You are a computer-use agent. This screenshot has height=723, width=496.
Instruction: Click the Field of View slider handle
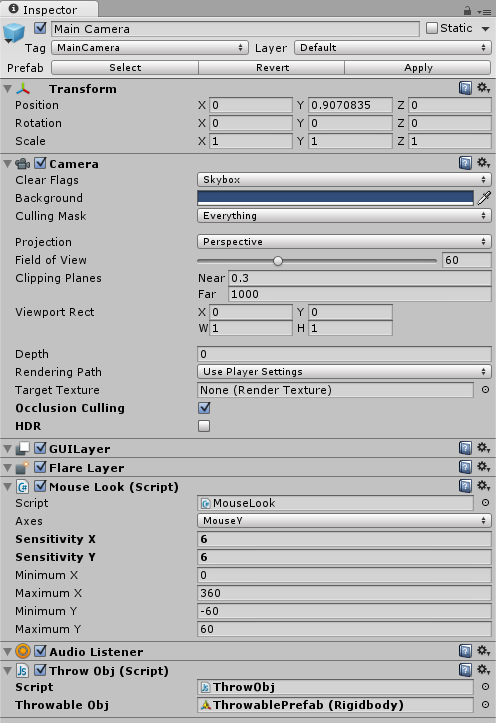coord(278,261)
